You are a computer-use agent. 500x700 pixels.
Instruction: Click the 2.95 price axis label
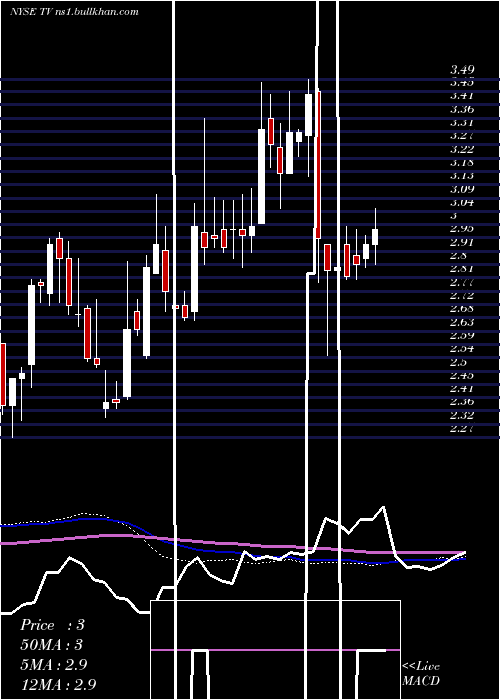[462, 229]
